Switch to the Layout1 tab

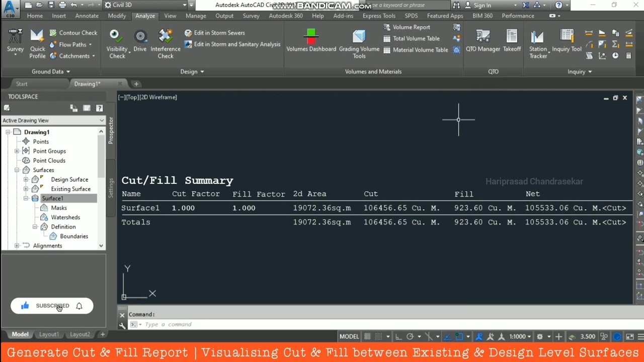[49, 334]
